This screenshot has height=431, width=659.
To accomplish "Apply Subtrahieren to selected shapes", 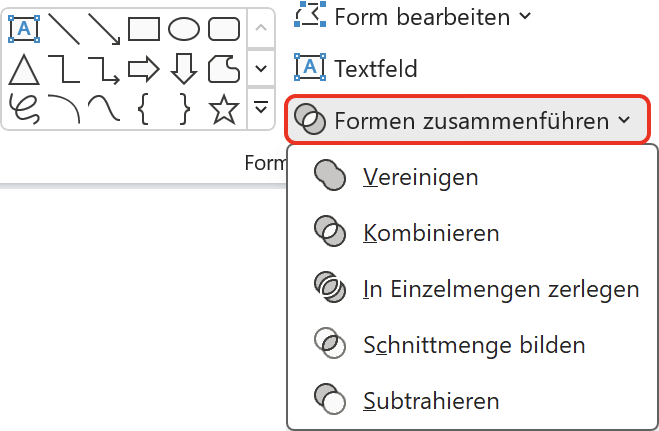I will [472, 400].
